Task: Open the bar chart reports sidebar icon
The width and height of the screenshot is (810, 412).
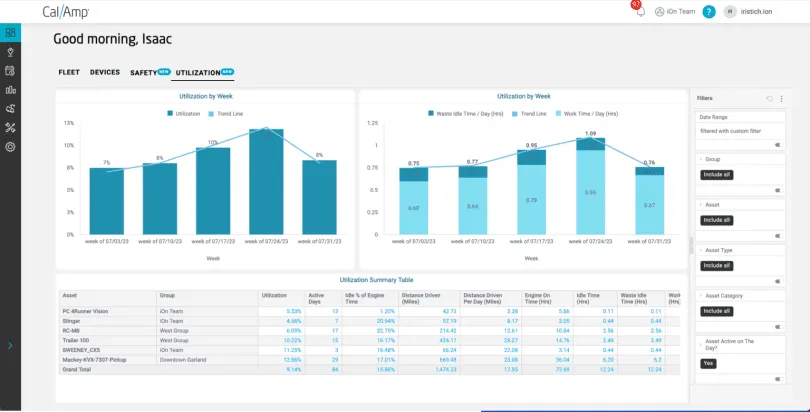Action: tap(10, 90)
